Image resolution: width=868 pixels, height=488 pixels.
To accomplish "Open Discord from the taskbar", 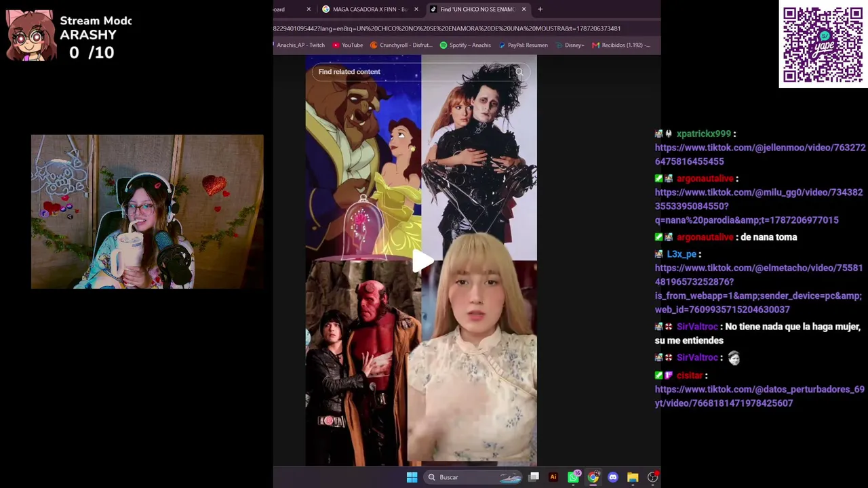I will (x=613, y=477).
